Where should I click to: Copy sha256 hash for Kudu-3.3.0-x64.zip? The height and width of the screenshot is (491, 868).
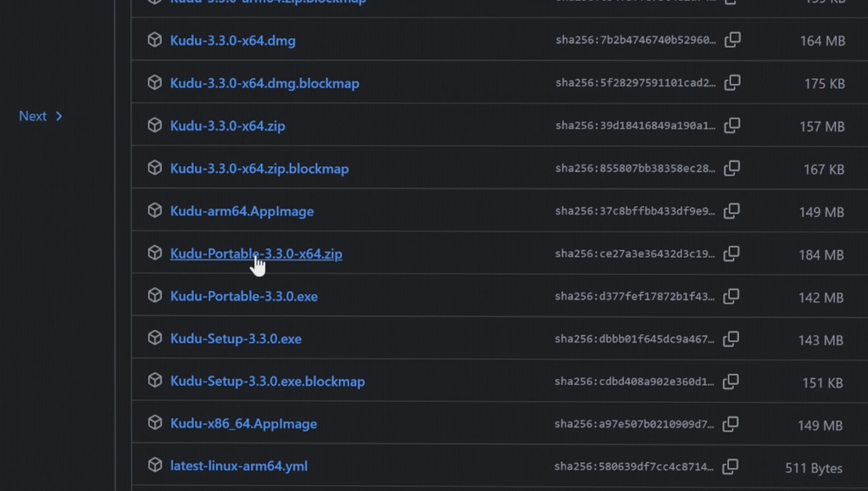click(732, 126)
